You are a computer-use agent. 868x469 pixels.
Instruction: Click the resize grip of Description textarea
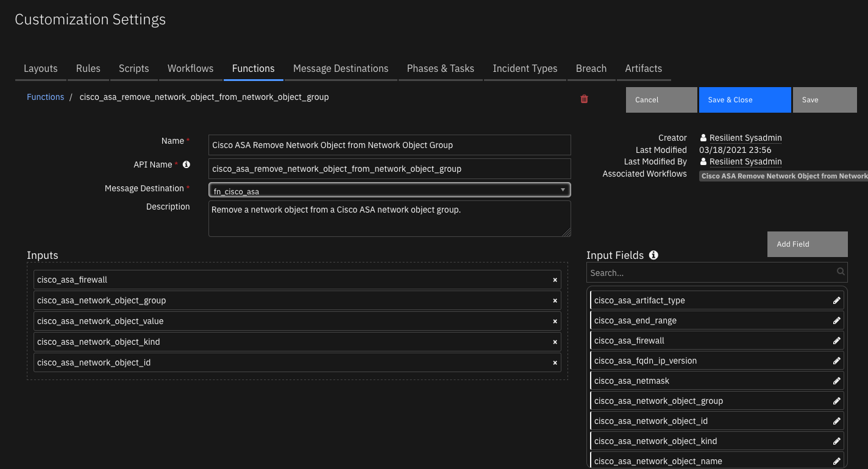567,233
